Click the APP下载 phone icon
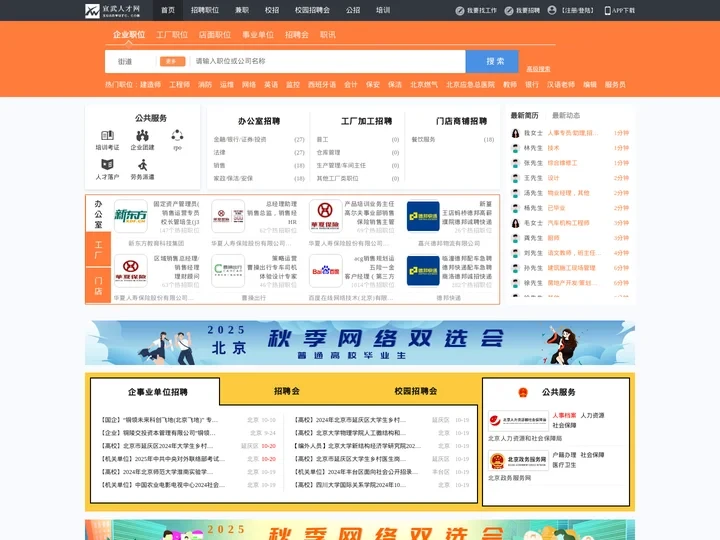 coord(608,11)
